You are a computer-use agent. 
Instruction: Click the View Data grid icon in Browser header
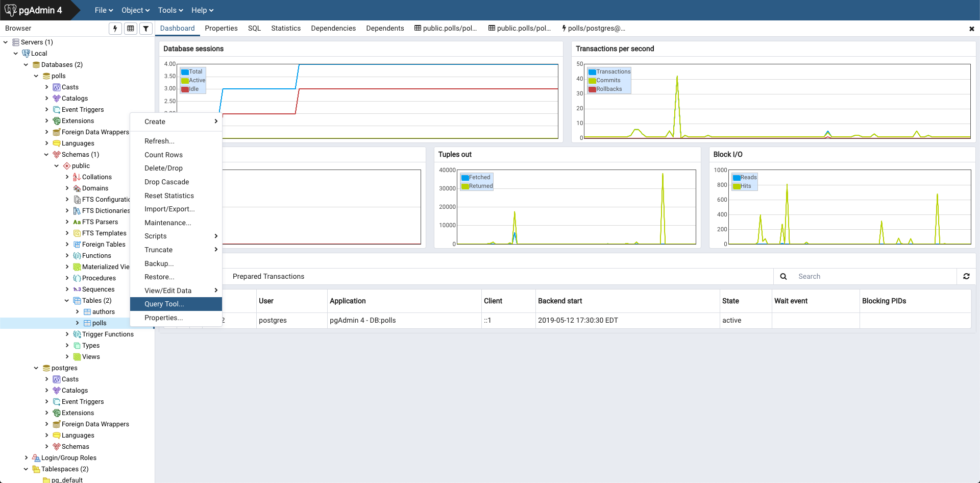pos(131,29)
